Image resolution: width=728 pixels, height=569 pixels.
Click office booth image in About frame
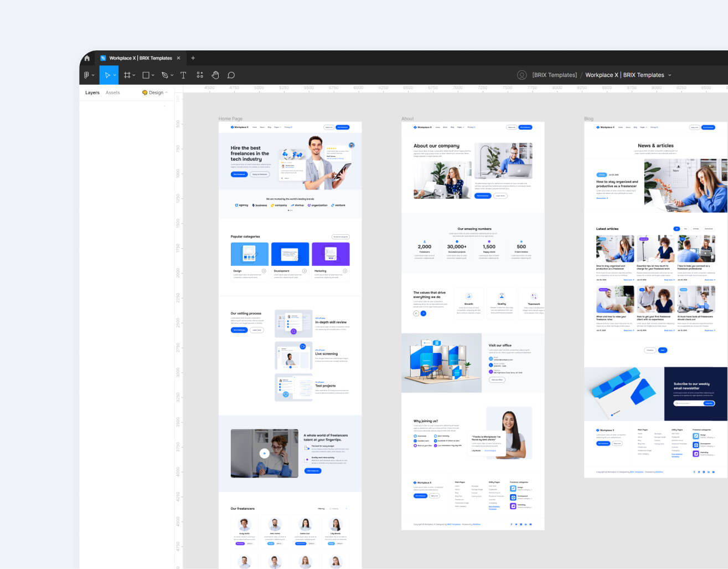coord(441,363)
